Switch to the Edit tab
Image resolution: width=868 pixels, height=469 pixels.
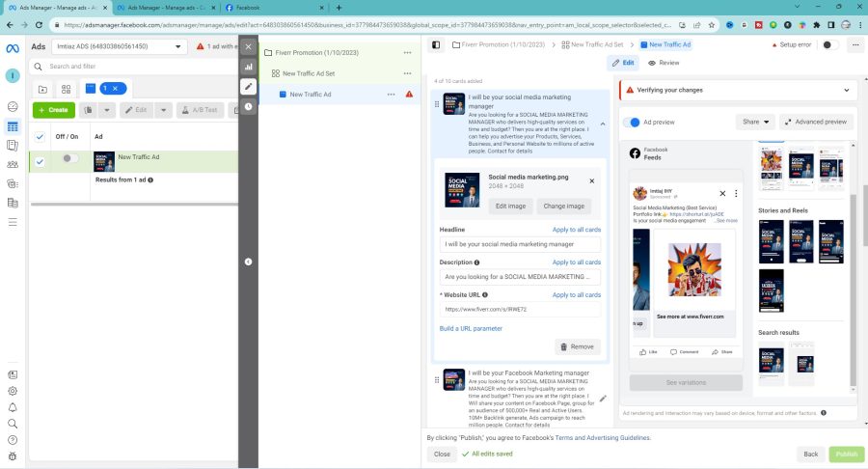pos(623,63)
